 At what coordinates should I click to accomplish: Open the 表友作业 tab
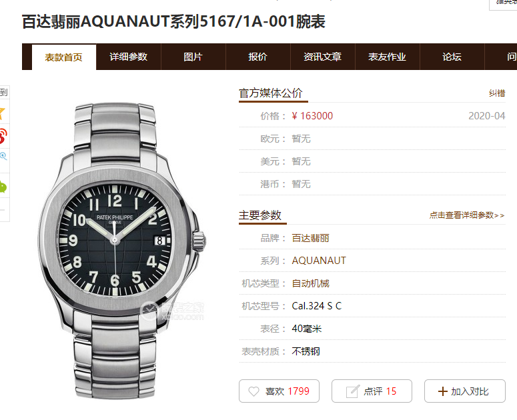pos(387,57)
